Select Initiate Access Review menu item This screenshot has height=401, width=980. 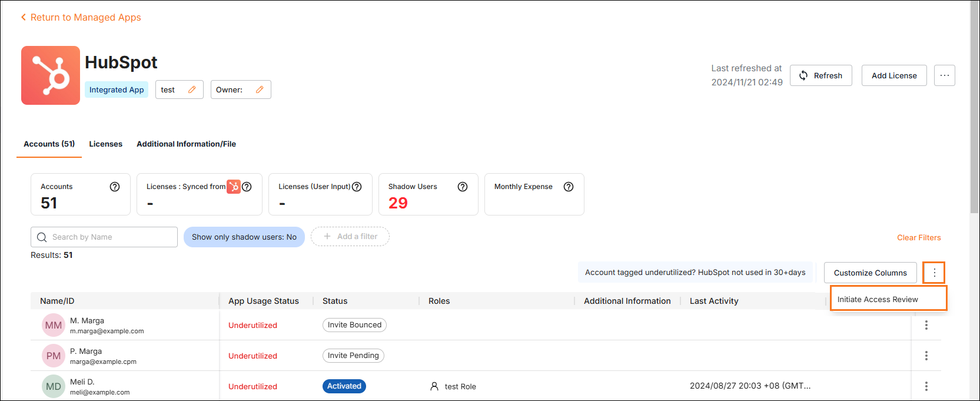[888, 299]
